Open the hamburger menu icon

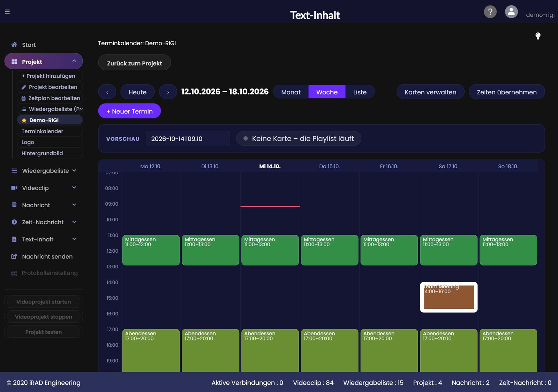pos(7,11)
